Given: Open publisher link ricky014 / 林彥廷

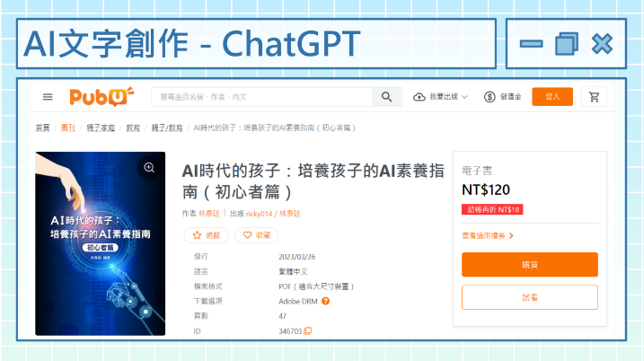Looking at the screenshot, I should (x=273, y=214).
